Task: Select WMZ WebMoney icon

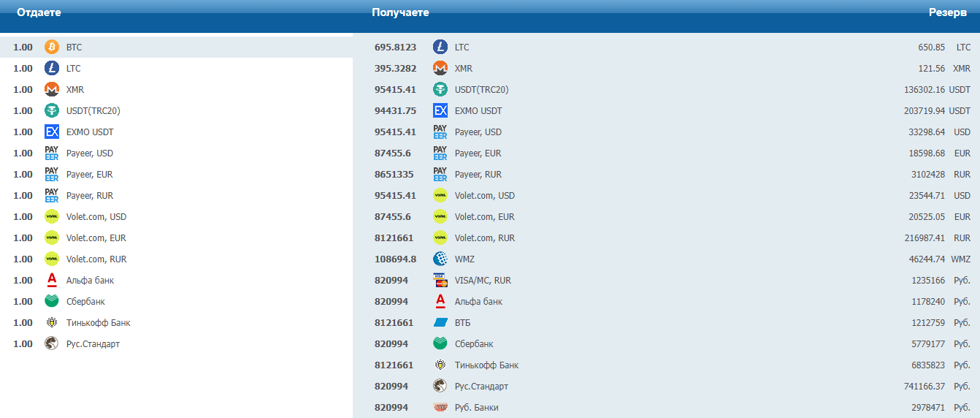Action: [440, 259]
